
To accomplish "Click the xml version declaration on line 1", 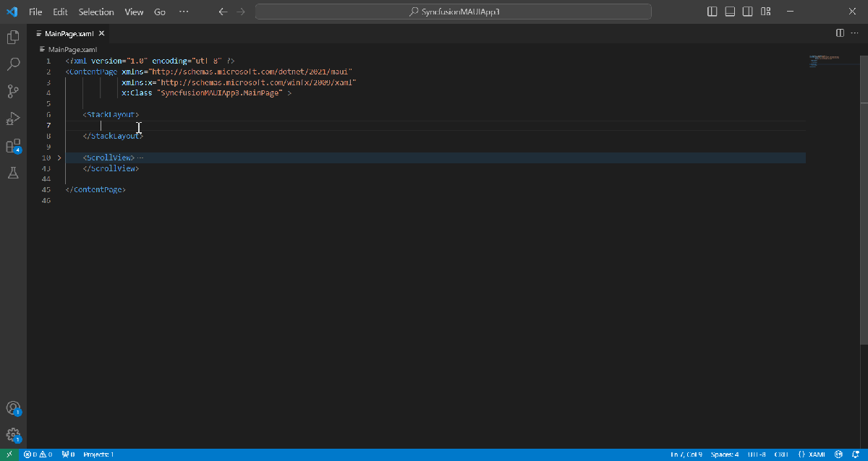I will click(x=150, y=61).
